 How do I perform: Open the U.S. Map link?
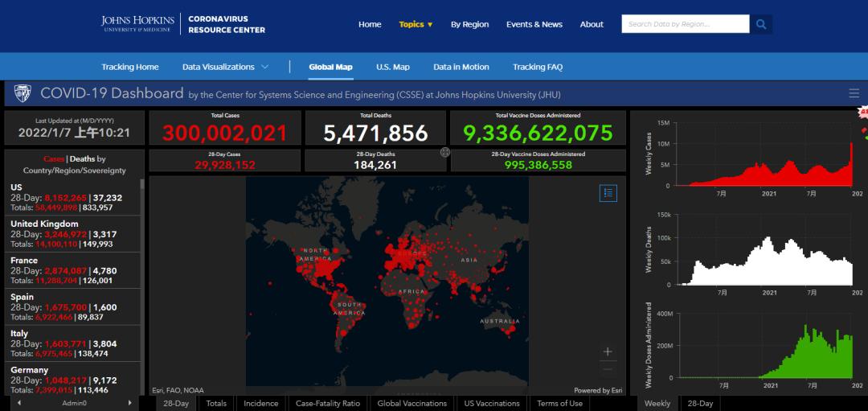click(x=392, y=67)
